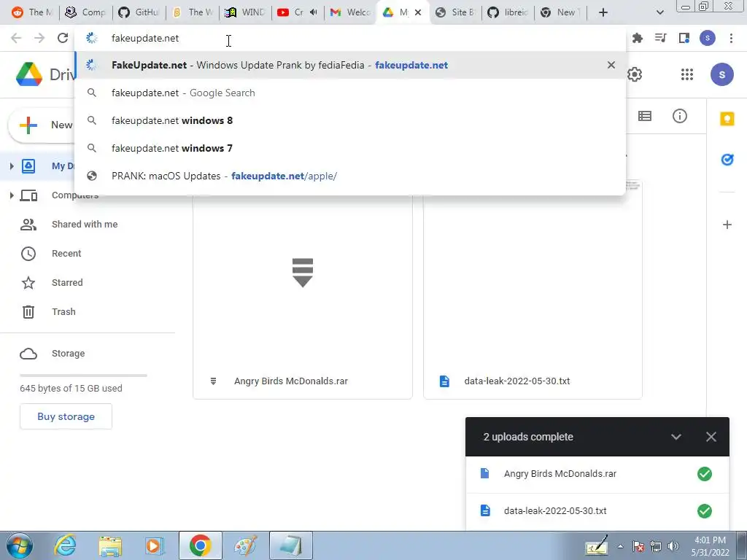747x560 pixels.
Task: Click the Buy storage button
Action: (x=66, y=416)
